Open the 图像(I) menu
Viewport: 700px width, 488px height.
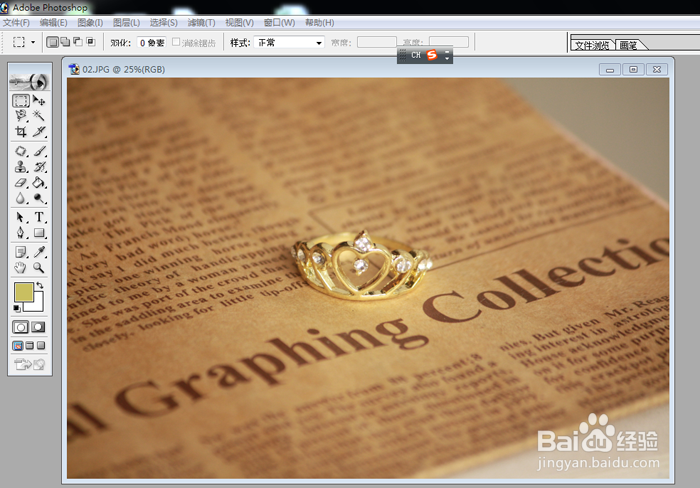pyautogui.click(x=90, y=23)
